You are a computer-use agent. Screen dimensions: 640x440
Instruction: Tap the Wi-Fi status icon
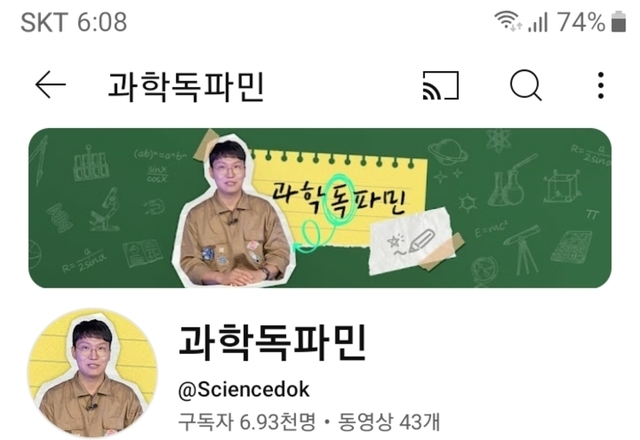tap(508, 21)
